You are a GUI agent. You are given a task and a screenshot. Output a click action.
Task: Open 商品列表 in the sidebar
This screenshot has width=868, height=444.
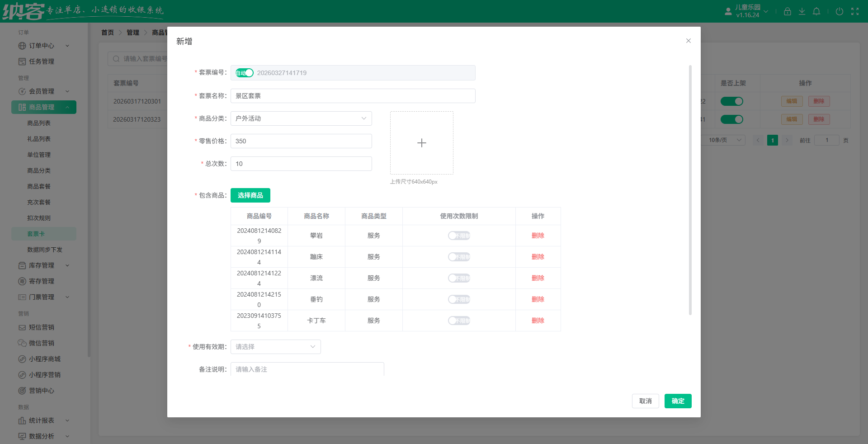39,123
